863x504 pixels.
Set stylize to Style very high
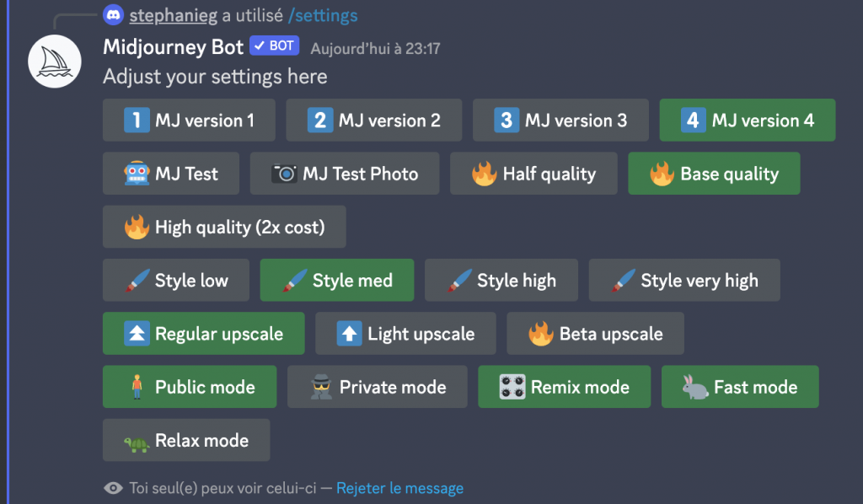pos(684,280)
